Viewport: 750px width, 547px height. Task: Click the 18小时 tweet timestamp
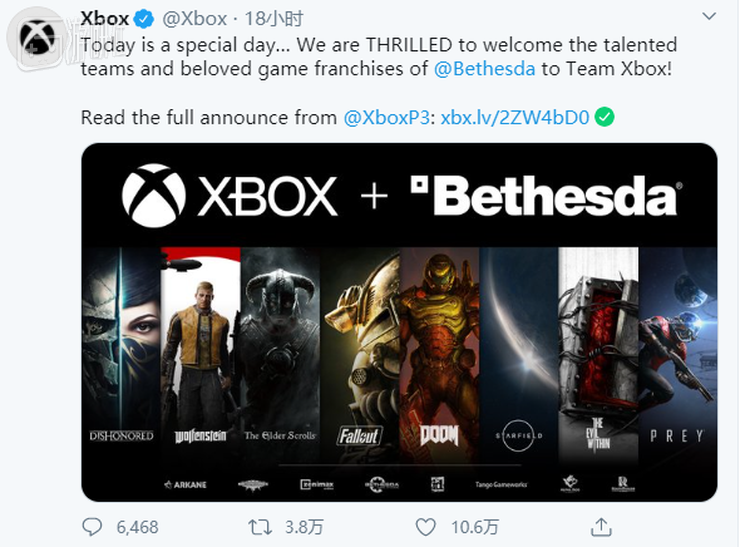pos(274,19)
